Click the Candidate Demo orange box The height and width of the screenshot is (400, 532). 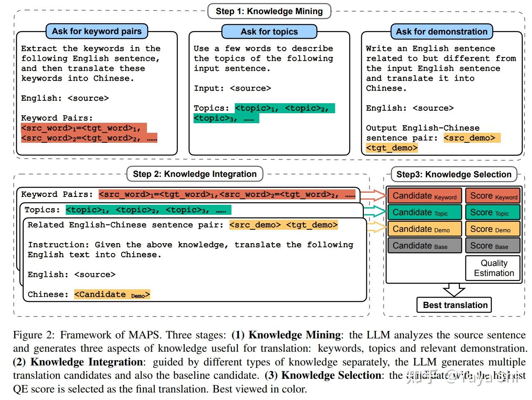424,229
